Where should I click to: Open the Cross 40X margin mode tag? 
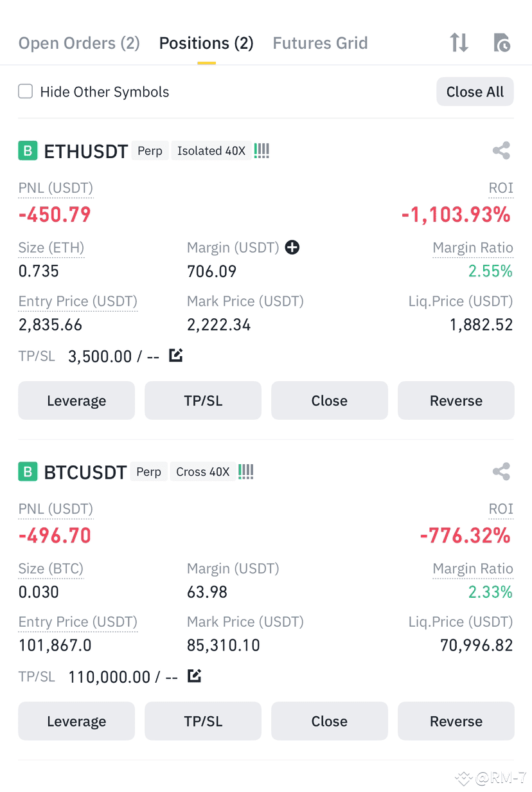[203, 472]
